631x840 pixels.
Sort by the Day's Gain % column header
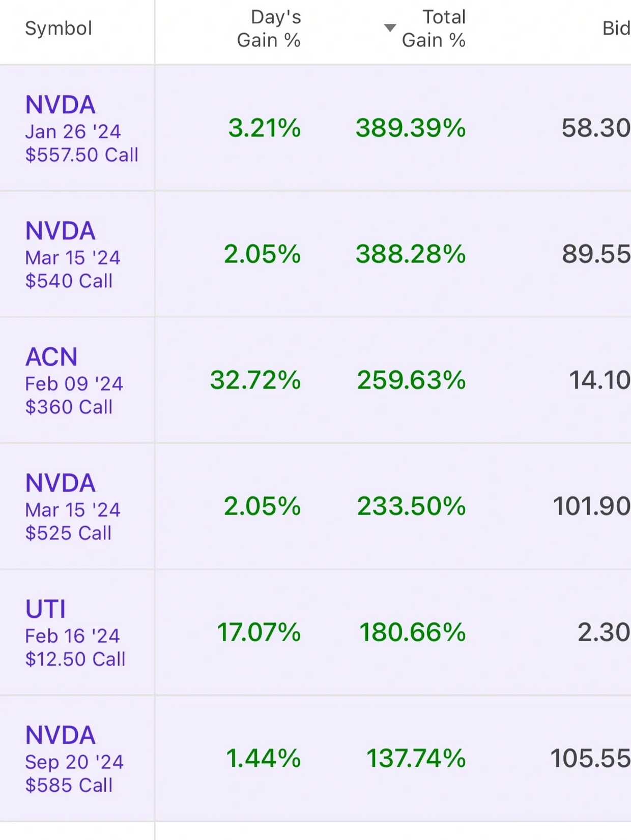pyautogui.click(x=269, y=28)
